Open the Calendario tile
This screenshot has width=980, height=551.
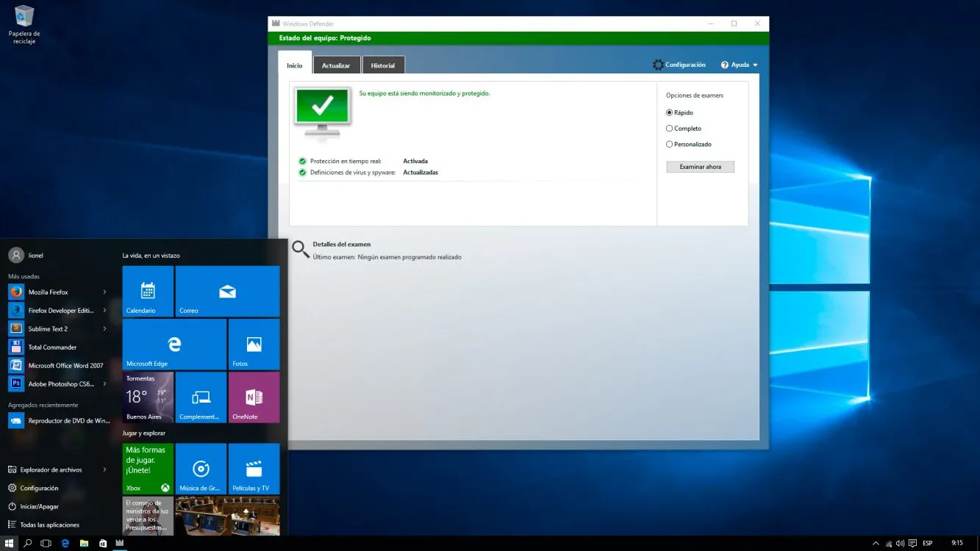coord(148,291)
